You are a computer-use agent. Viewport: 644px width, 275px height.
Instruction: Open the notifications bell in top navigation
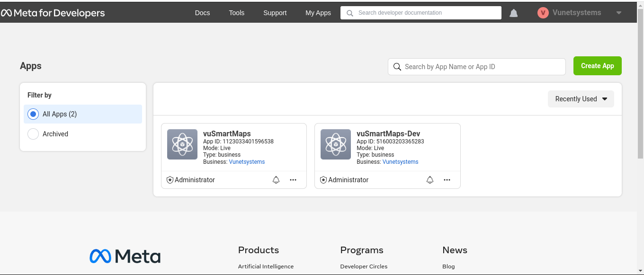513,13
